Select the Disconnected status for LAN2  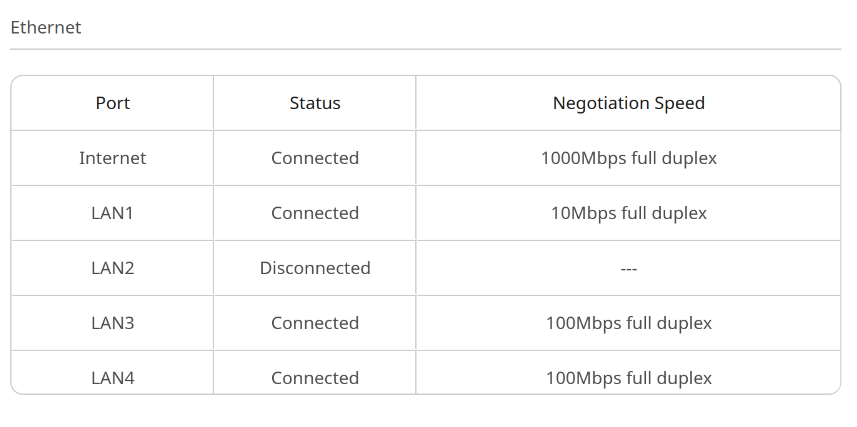pos(315,268)
